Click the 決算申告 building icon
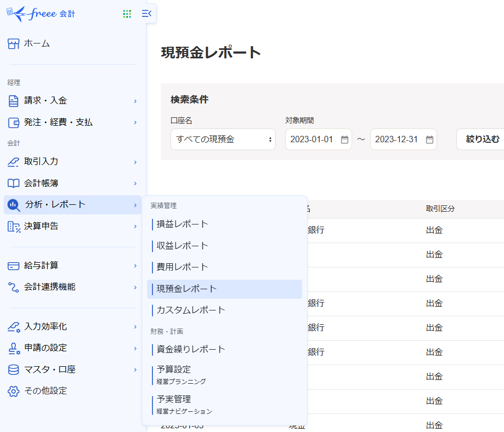 (x=14, y=227)
